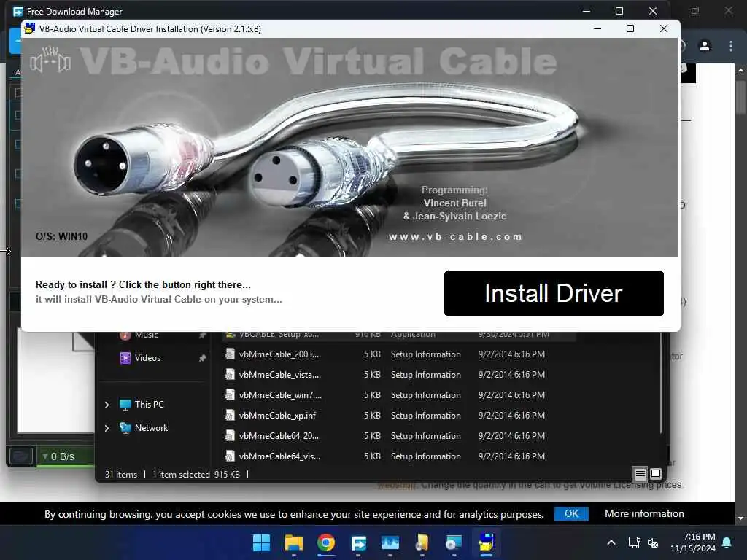The height and width of the screenshot is (560, 747).
Task: Click the vbMmeCable_win7 file icon
Action: point(230,394)
